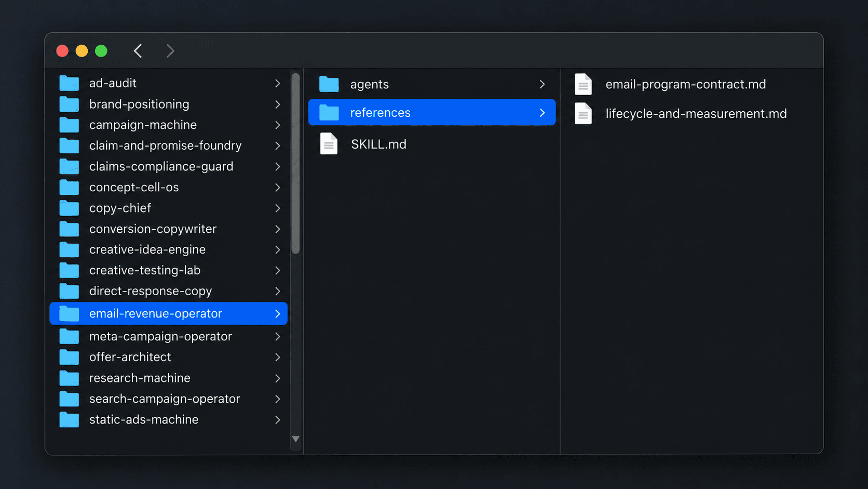Click the static-ads-machine folder icon
The height and width of the screenshot is (489, 868).
point(69,419)
